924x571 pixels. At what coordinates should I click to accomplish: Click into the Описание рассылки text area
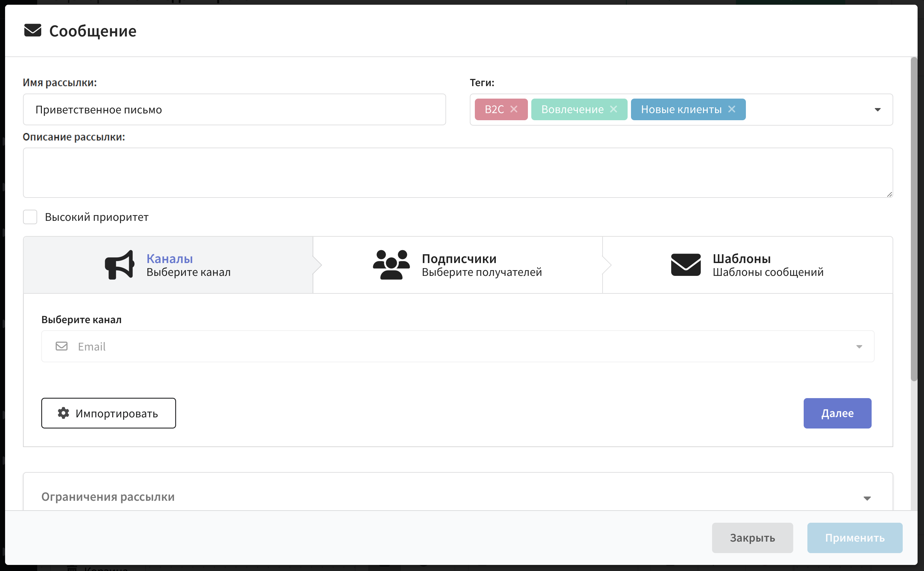(457, 173)
